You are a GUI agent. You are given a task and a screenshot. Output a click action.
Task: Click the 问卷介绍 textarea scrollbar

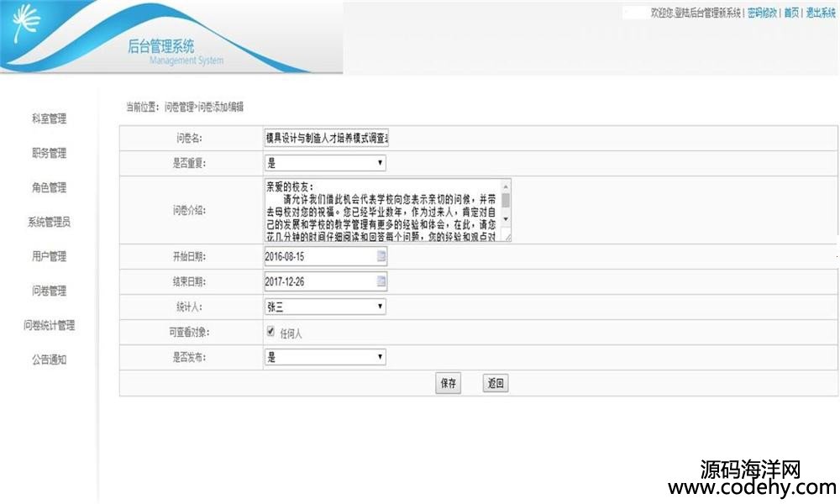(506, 210)
